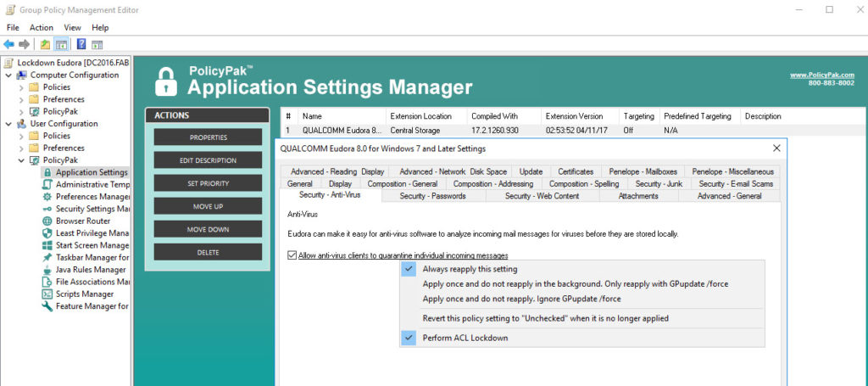Select Application Settings lock icon in tree
This screenshot has width=868, height=386.
coord(47,172)
